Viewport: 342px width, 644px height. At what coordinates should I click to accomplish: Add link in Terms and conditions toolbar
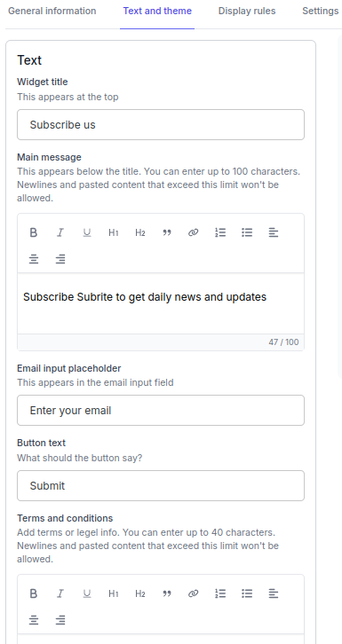coord(193,593)
